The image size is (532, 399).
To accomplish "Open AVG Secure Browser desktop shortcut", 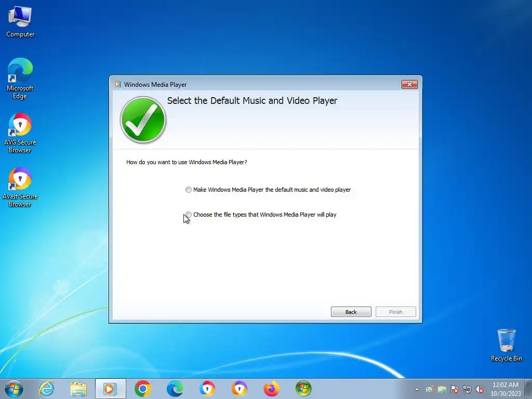I will click(x=20, y=132).
